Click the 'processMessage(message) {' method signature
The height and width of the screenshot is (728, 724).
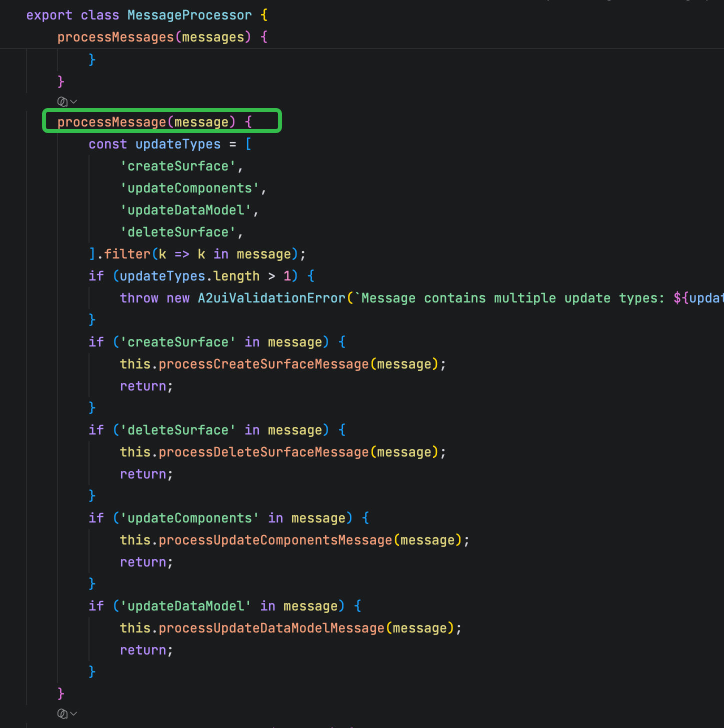[155, 122]
